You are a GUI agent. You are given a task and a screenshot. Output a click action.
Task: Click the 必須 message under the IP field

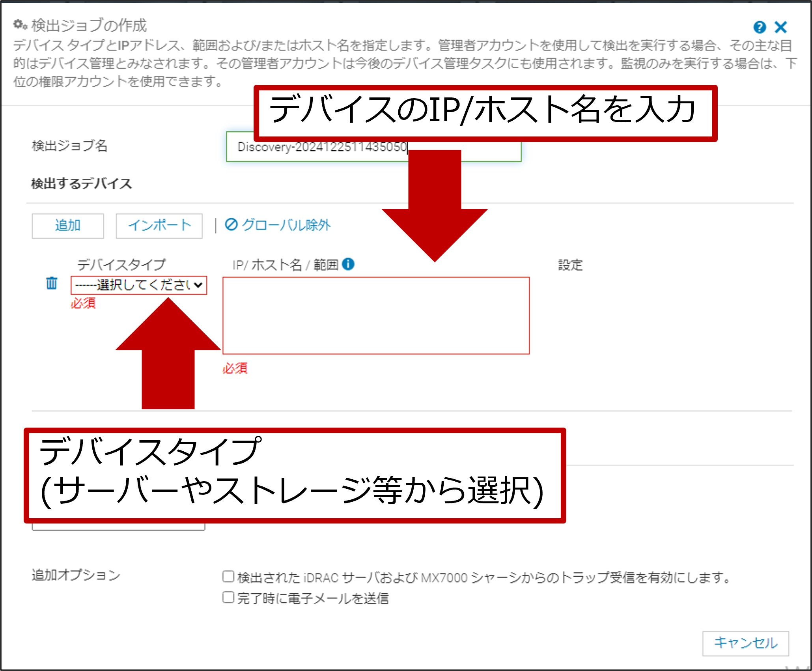(x=235, y=368)
